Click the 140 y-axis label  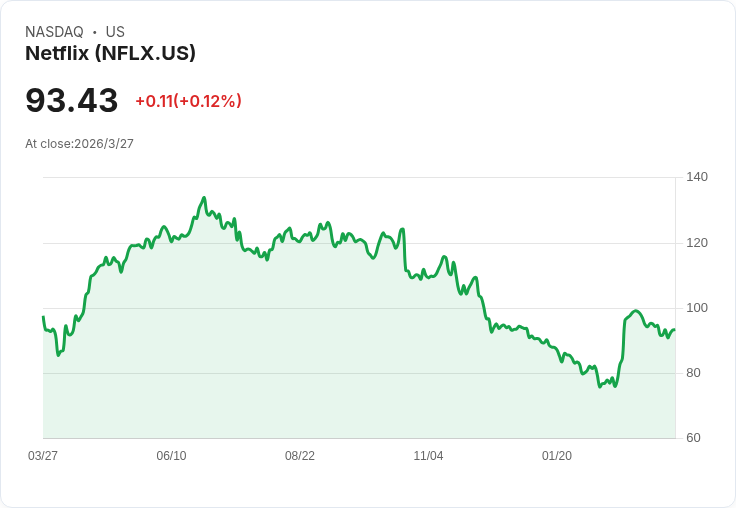point(697,177)
